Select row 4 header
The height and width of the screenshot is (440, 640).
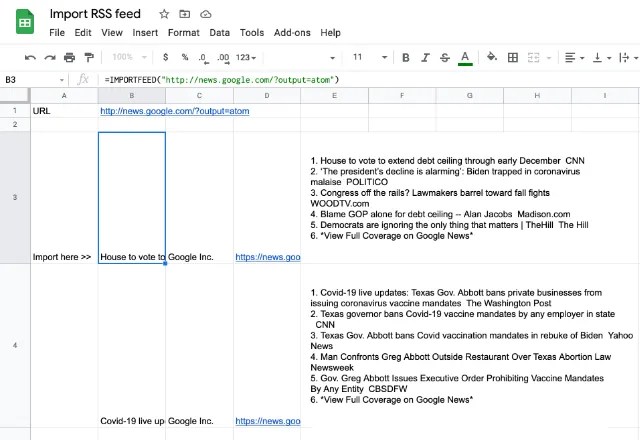[x=15, y=345]
